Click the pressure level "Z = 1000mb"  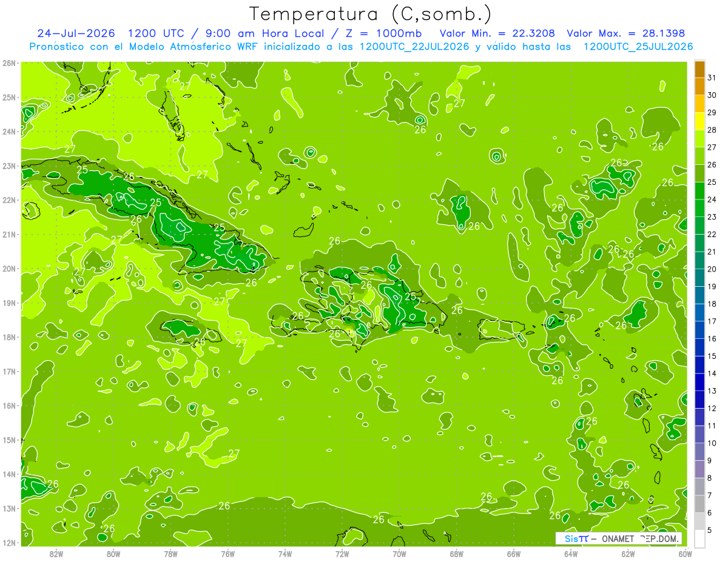point(384,33)
